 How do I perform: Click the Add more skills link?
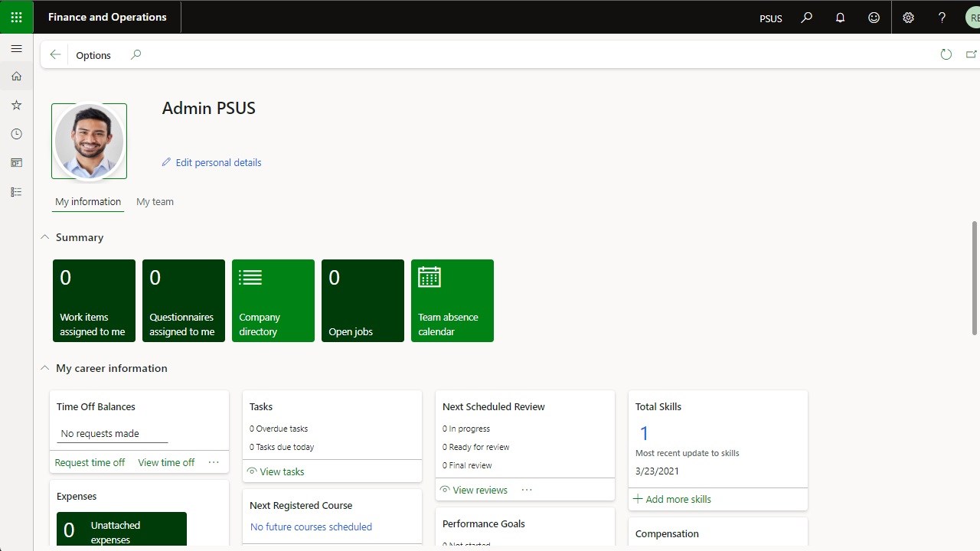tap(678, 499)
